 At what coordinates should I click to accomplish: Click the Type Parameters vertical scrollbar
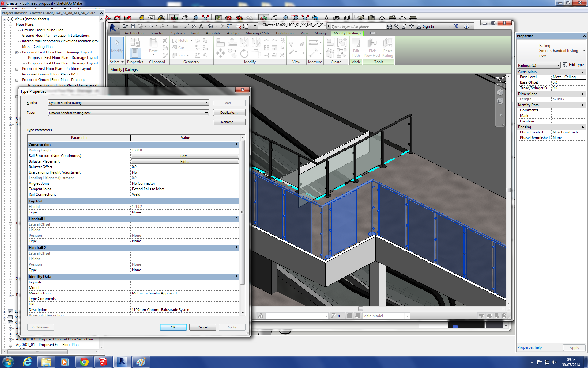coord(243,212)
